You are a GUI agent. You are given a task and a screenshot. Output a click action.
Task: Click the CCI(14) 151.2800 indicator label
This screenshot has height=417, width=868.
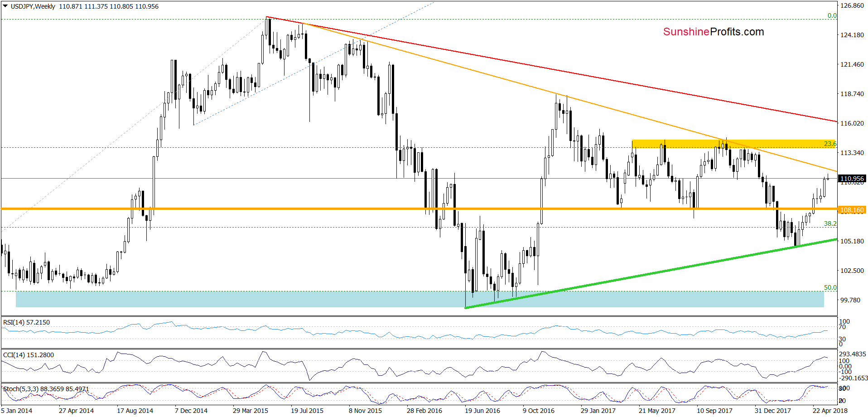pyautogui.click(x=29, y=355)
